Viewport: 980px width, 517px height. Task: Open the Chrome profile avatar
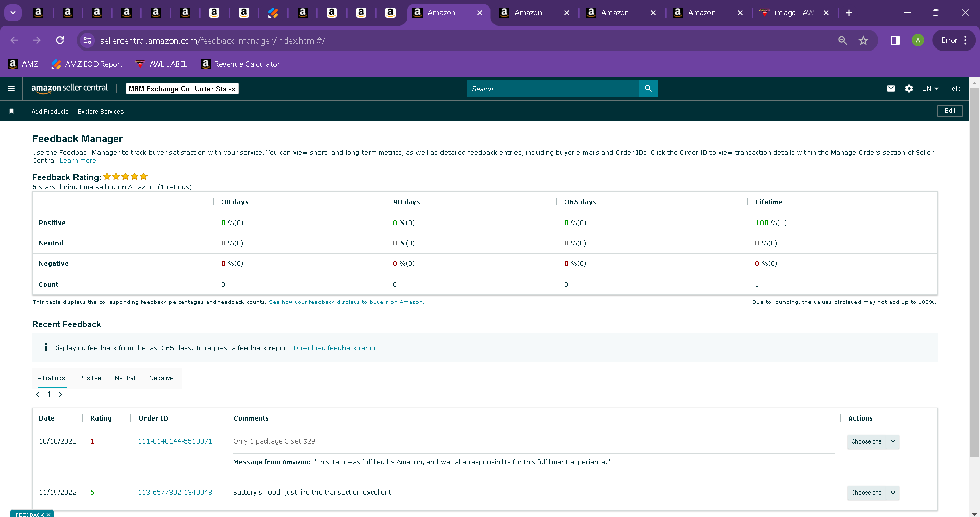(918, 40)
